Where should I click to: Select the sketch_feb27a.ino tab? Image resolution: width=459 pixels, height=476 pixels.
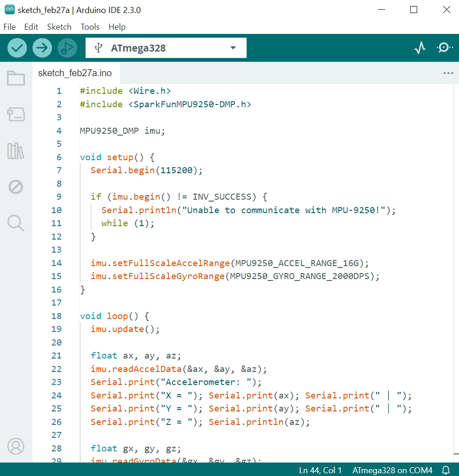[x=75, y=73]
